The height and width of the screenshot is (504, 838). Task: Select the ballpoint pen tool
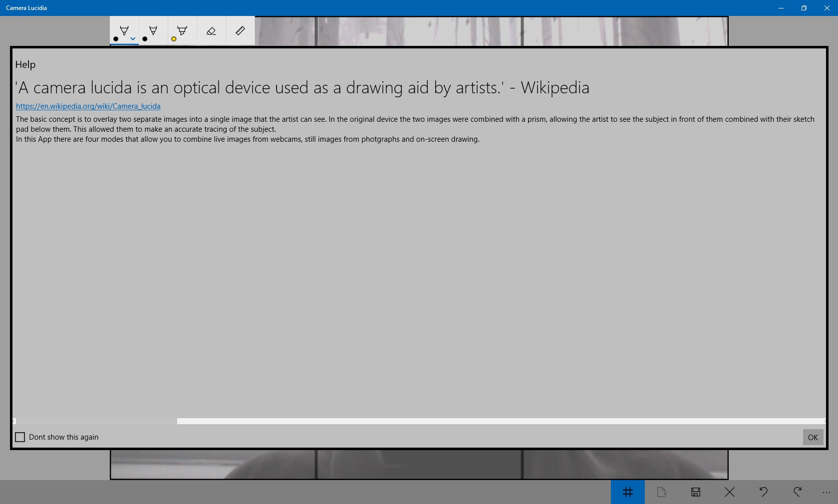pos(123,30)
